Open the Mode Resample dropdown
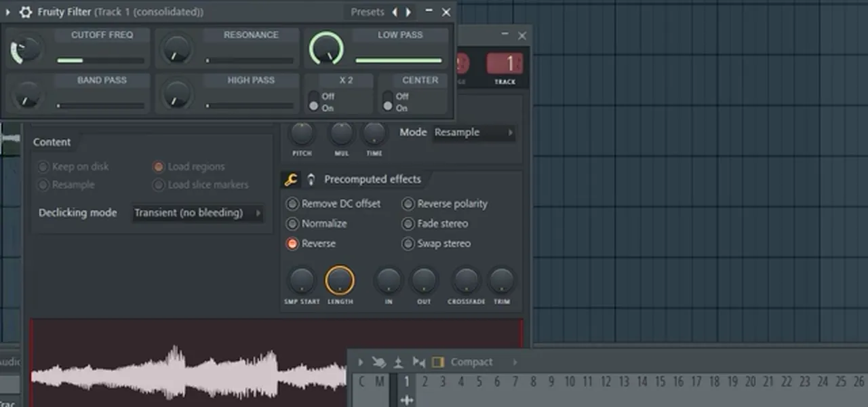The image size is (868, 407). coord(473,132)
